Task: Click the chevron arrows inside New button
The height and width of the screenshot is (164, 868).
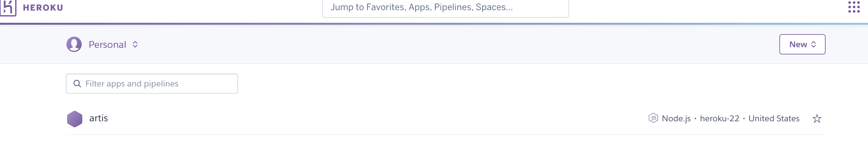Action: (x=814, y=44)
